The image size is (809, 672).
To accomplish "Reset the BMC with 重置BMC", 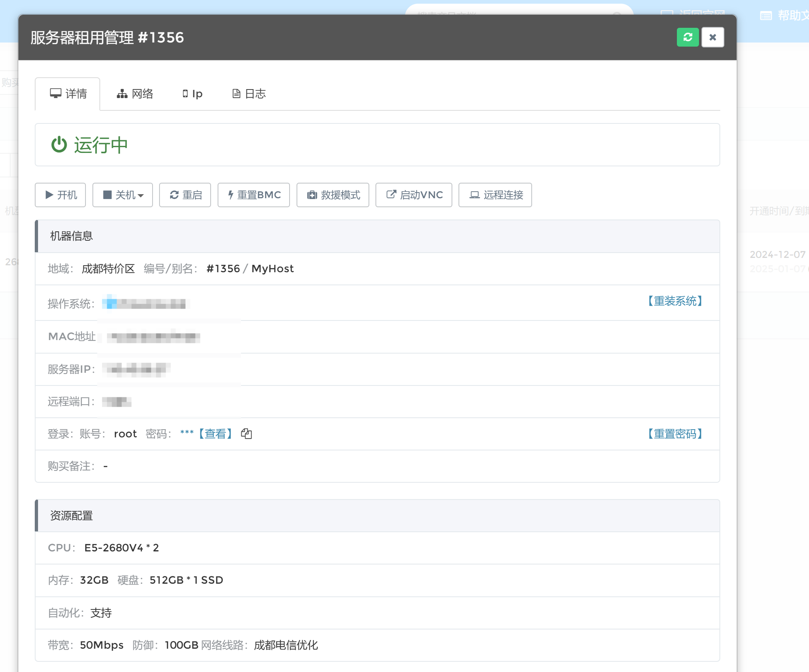I will click(x=254, y=195).
